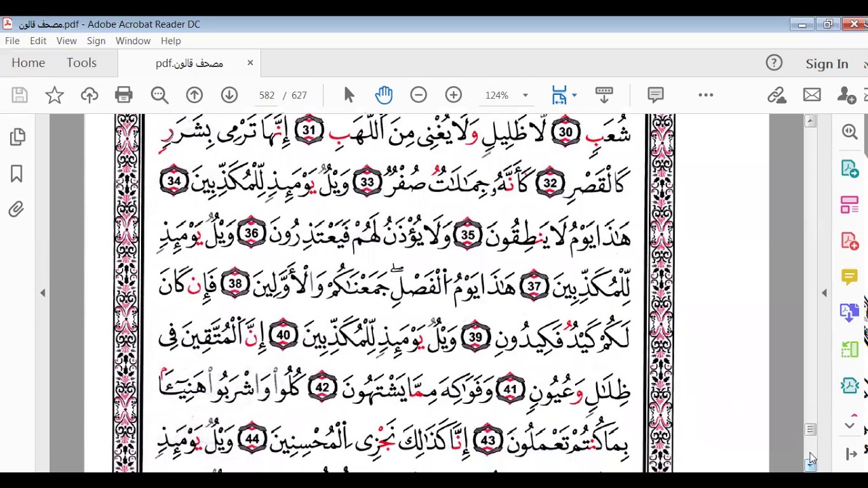Image resolution: width=868 pixels, height=488 pixels.
Task: Zoom out with the minus icon
Action: (x=418, y=95)
